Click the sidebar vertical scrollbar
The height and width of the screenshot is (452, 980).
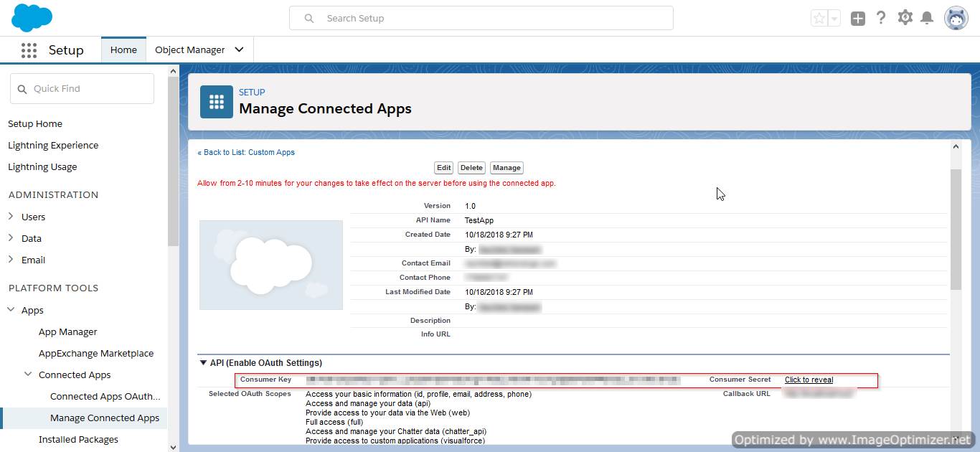[x=173, y=160]
